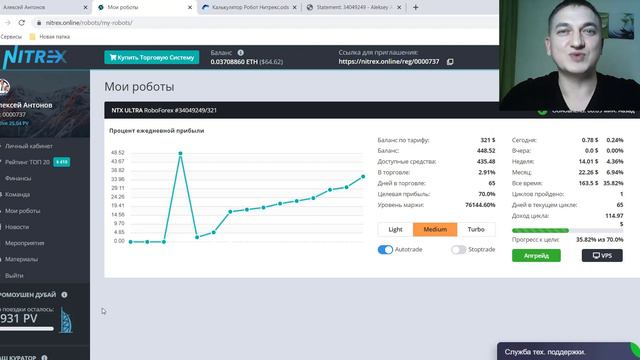The image size is (640, 360).
Task: Click the Целевая прибыль value 70.0%
Action: (x=487, y=194)
